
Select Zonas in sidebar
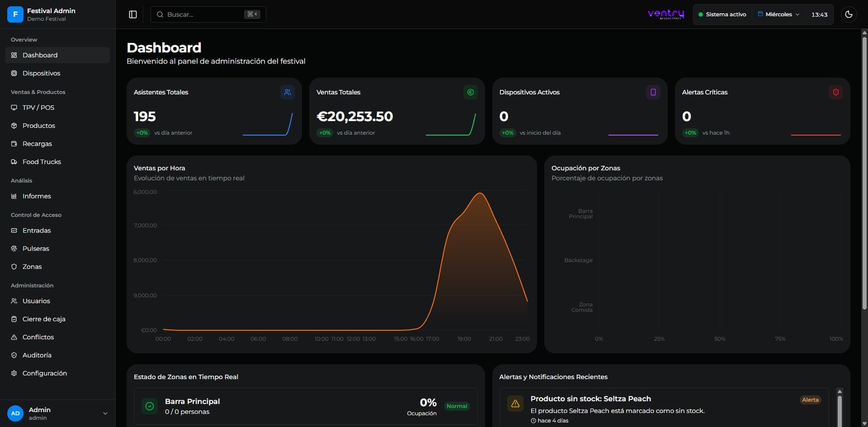pos(57,267)
